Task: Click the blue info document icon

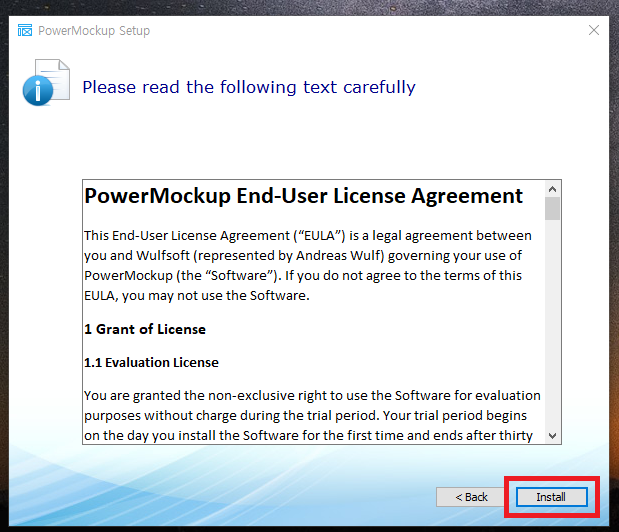Action: 46,82
